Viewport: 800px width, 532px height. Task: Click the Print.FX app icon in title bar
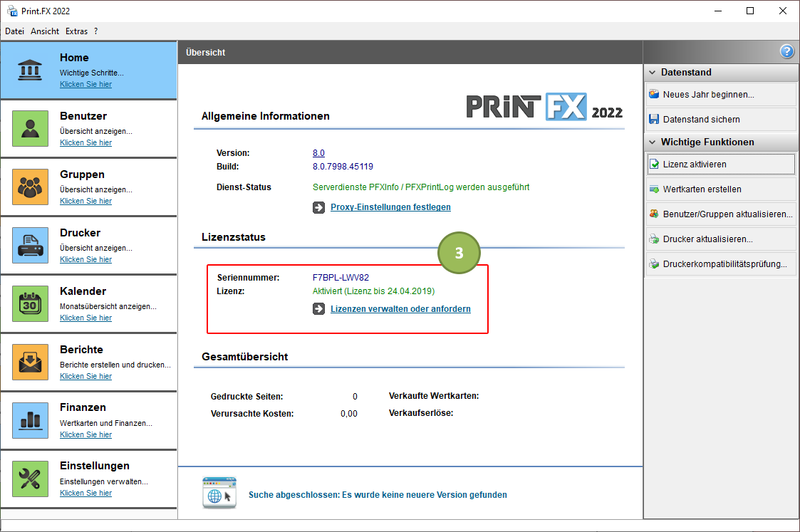pyautogui.click(x=12, y=11)
